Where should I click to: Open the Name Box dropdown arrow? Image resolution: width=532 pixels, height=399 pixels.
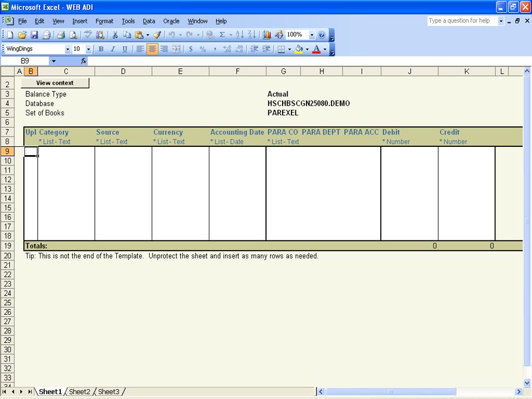click(x=54, y=61)
